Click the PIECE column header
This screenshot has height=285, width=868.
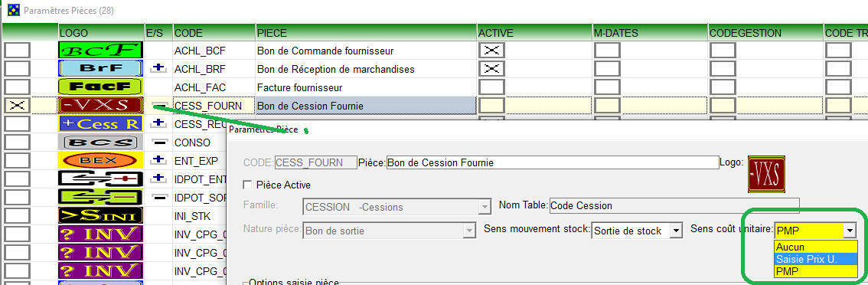366,33
